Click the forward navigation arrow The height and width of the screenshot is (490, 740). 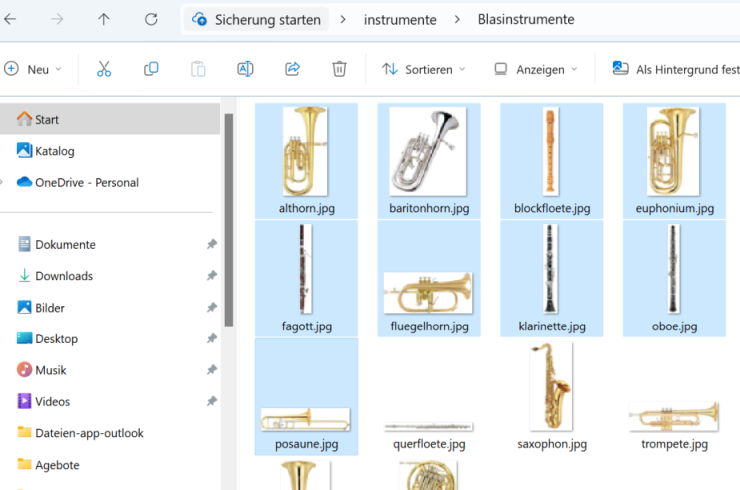(57, 19)
